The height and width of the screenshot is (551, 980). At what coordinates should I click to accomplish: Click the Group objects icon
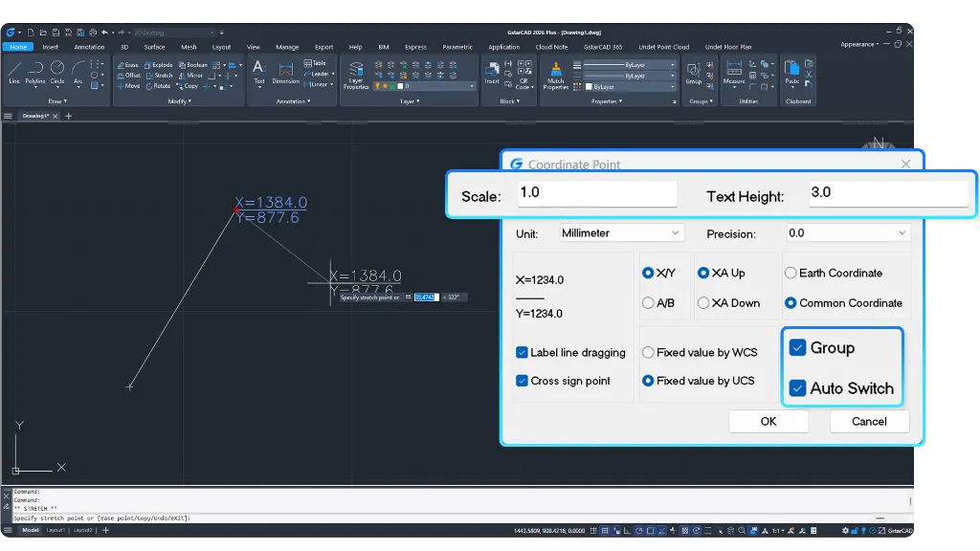pyautogui.click(x=693, y=73)
